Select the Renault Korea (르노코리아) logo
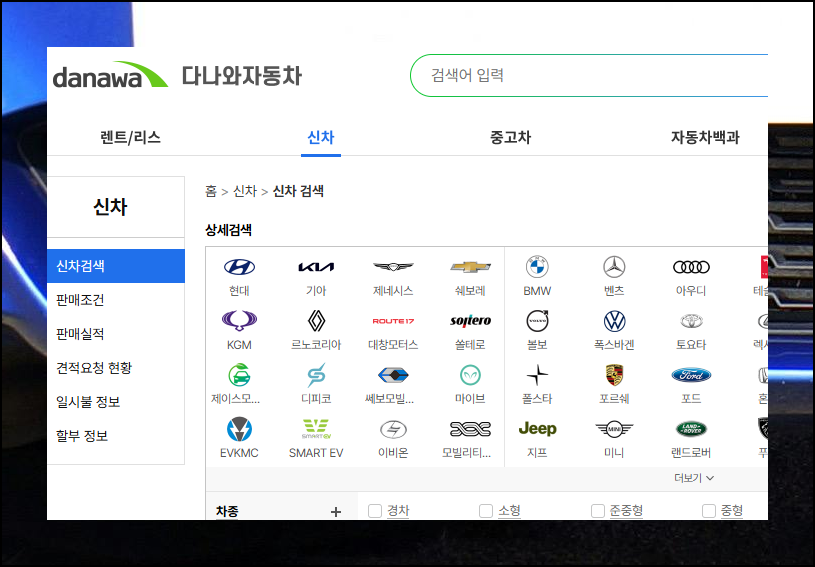This screenshot has width=815, height=567. [x=316, y=321]
